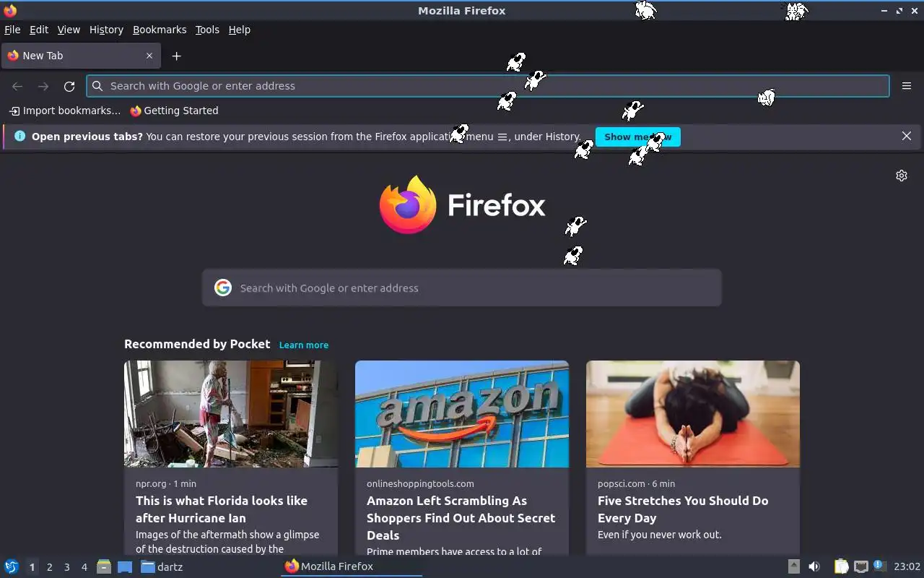Open the clipboard notes tray icon
This screenshot has width=924, height=578.
pyautogui.click(x=841, y=566)
